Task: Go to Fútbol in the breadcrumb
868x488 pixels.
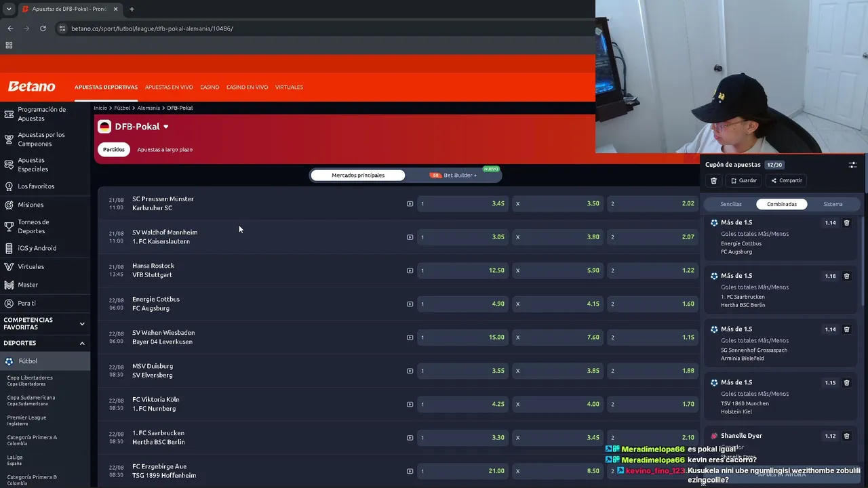Action: coord(122,108)
